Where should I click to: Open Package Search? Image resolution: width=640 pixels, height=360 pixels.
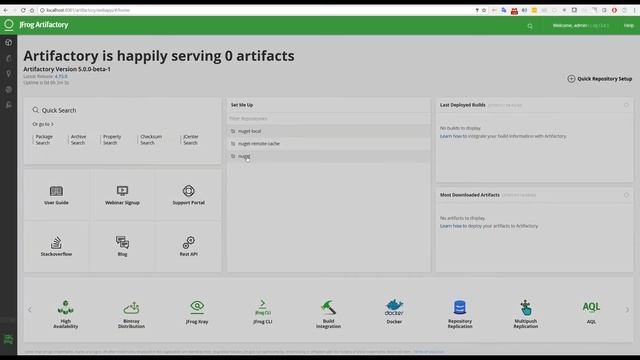point(44,140)
